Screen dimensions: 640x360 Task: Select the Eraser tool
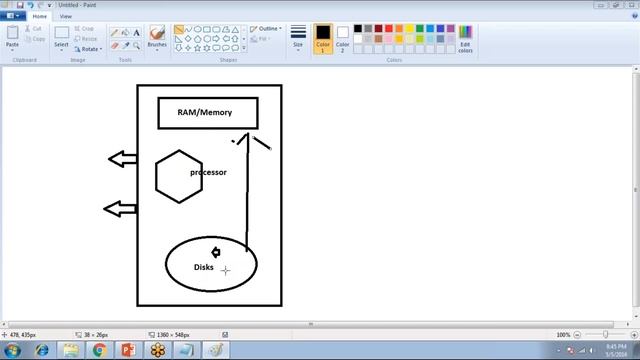tap(114, 45)
